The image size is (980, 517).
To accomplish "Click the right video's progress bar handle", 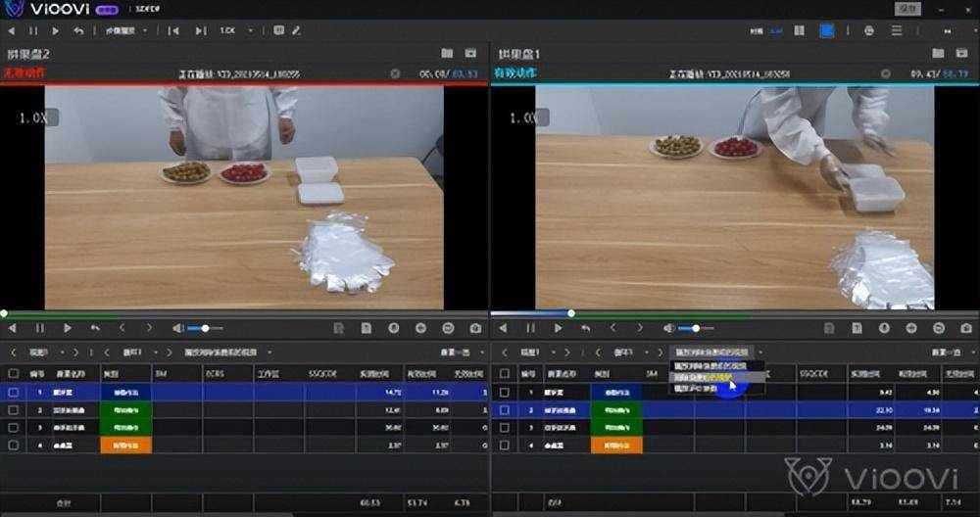I will [571, 313].
